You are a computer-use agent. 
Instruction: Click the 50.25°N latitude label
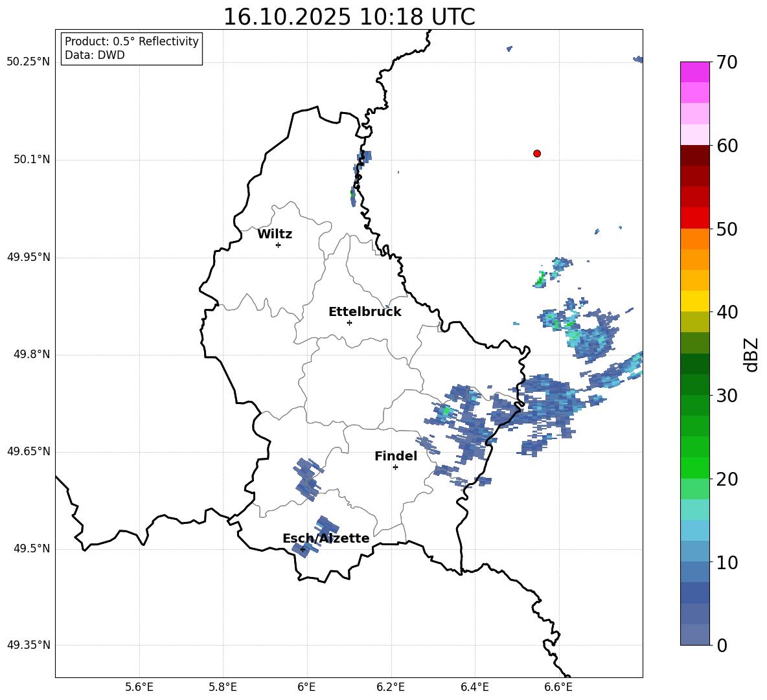(x=29, y=62)
